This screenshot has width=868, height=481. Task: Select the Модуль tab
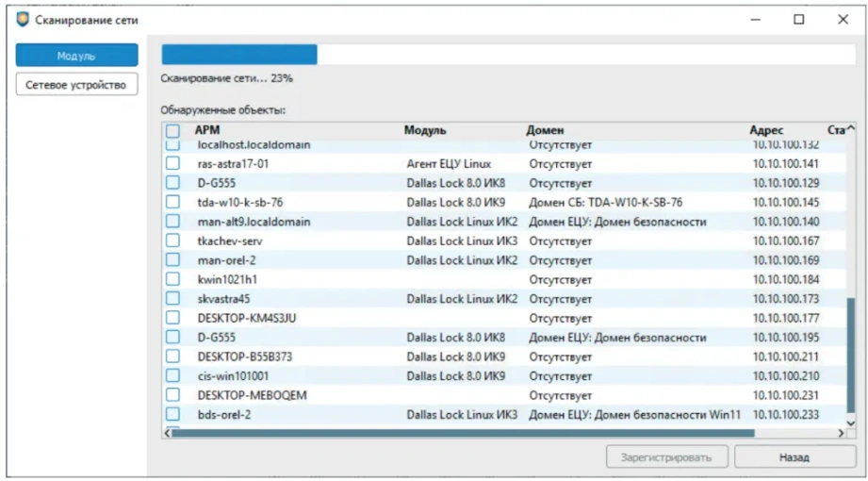click(x=76, y=56)
